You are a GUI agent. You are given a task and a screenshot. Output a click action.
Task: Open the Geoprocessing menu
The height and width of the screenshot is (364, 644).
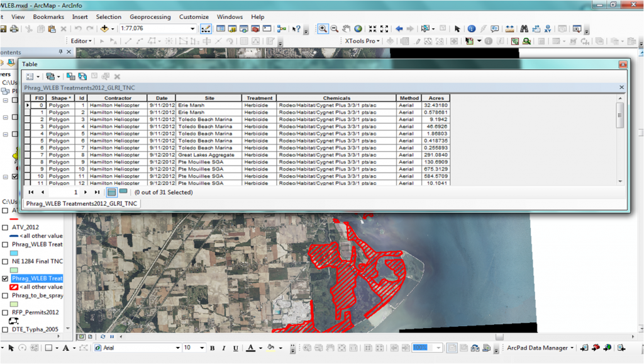[150, 17]
